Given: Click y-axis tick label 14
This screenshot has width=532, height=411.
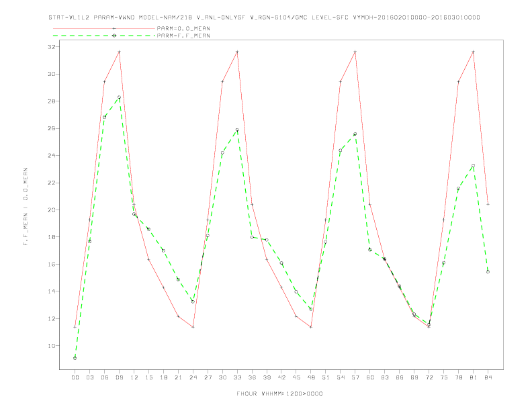Looking at the screenshot, I should click(52, 291).
